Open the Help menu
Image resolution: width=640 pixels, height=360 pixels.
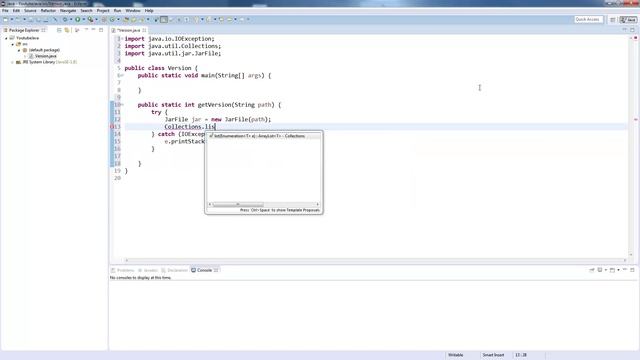[149, 11]
